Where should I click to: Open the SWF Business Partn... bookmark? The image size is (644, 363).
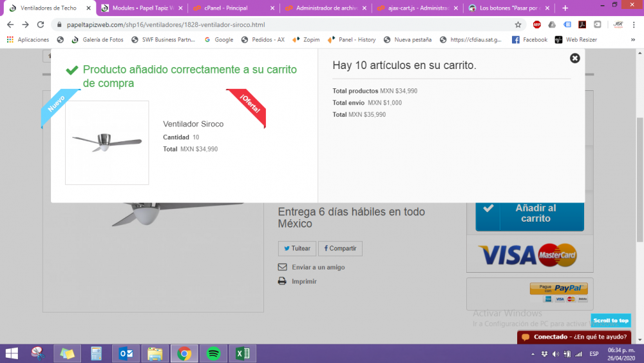(x=163, y=40)
